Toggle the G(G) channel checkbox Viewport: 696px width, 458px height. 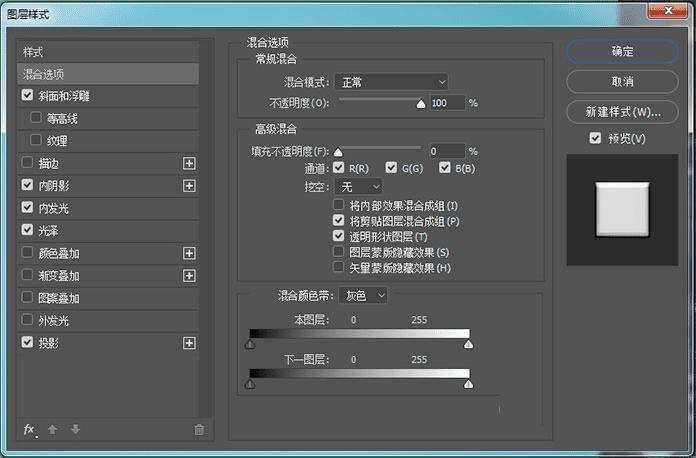coord(391,167)
